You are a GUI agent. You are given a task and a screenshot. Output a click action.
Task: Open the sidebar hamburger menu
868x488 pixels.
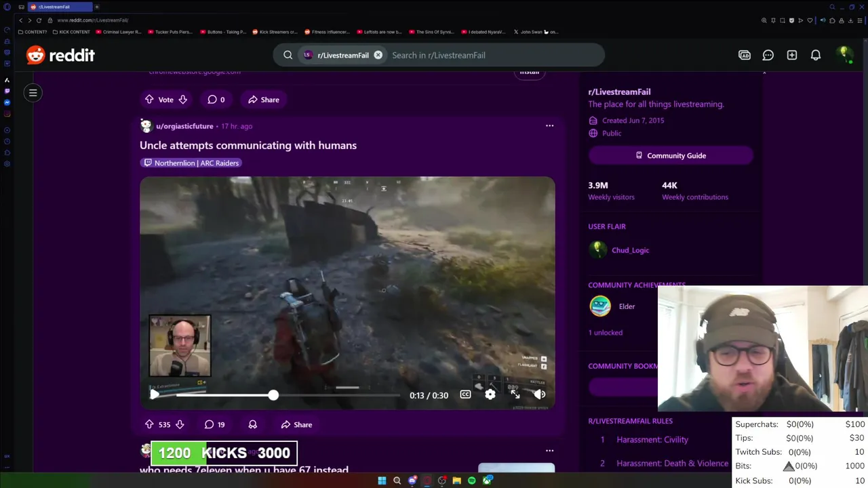pyautogui.click(x=33, y=93)
